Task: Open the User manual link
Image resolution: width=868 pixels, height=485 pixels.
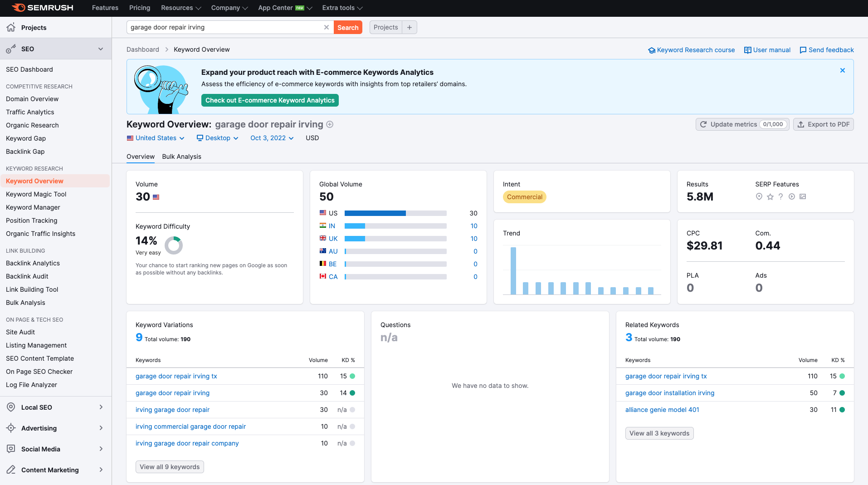Action: click(767, 50)
